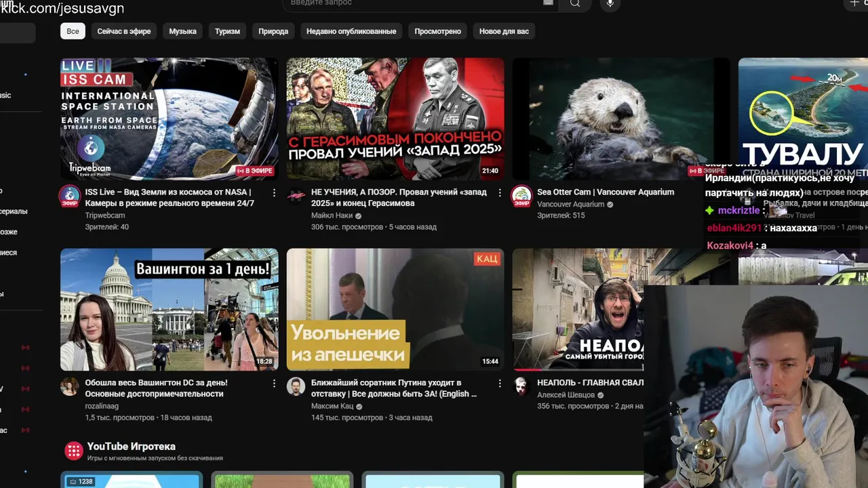Open Алексей Шевцов channel avatar
Image resolution: width=868 pixels, height=488 pixels.
[x=521, y=386]
